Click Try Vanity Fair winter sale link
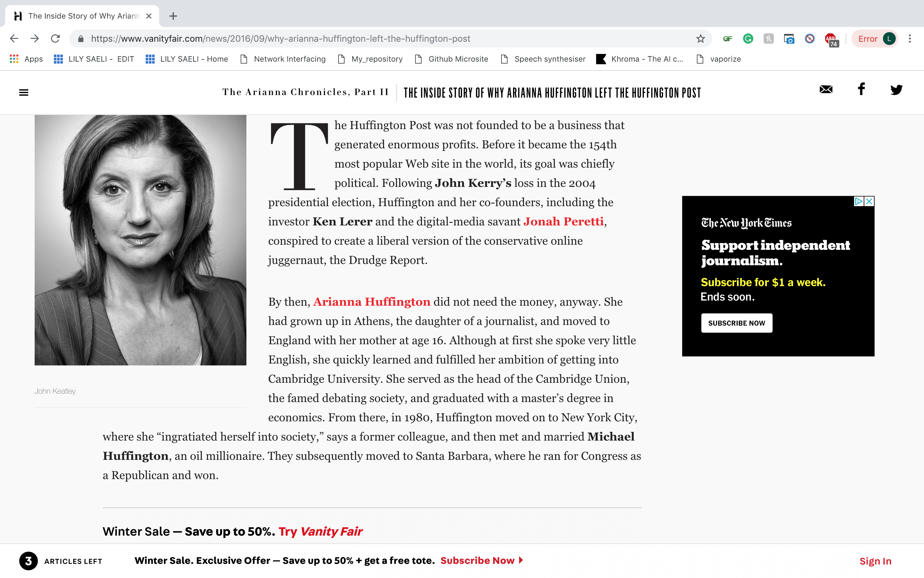Image resolution: width=924 pixels, height=578 pixels. (x=320, y=531)
